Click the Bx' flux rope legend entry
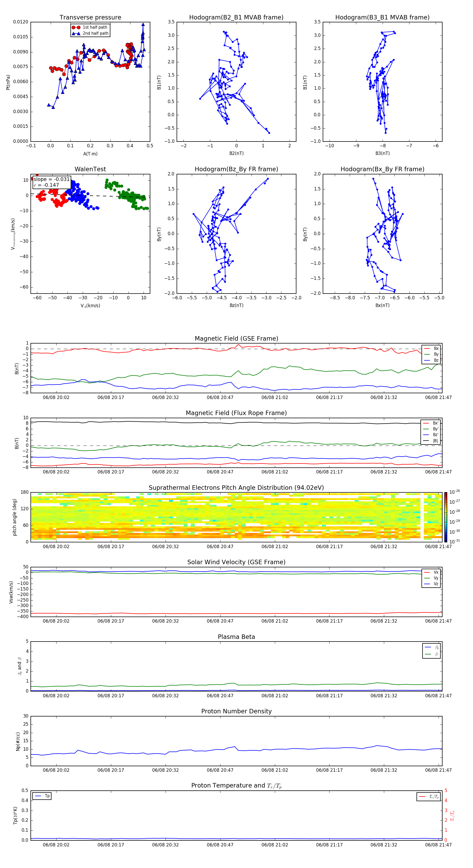Image resolution: width=473 pixels, height=868 pixels. pos(431,423)
